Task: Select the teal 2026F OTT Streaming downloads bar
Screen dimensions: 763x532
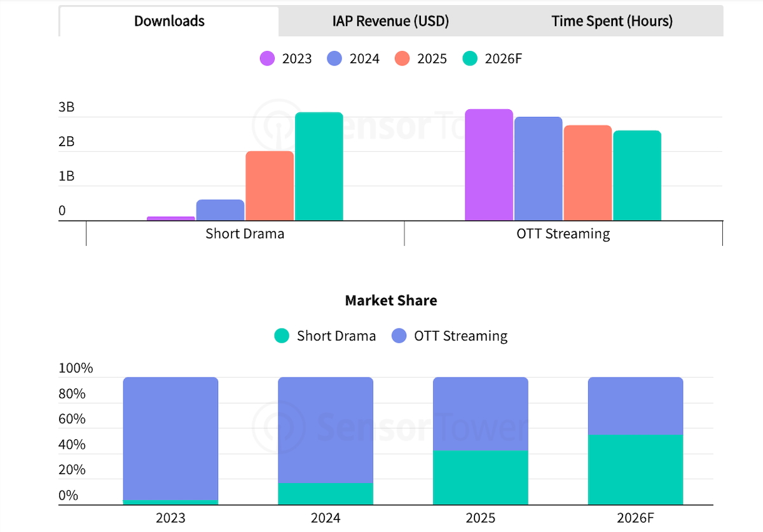Action: point(636,175)
